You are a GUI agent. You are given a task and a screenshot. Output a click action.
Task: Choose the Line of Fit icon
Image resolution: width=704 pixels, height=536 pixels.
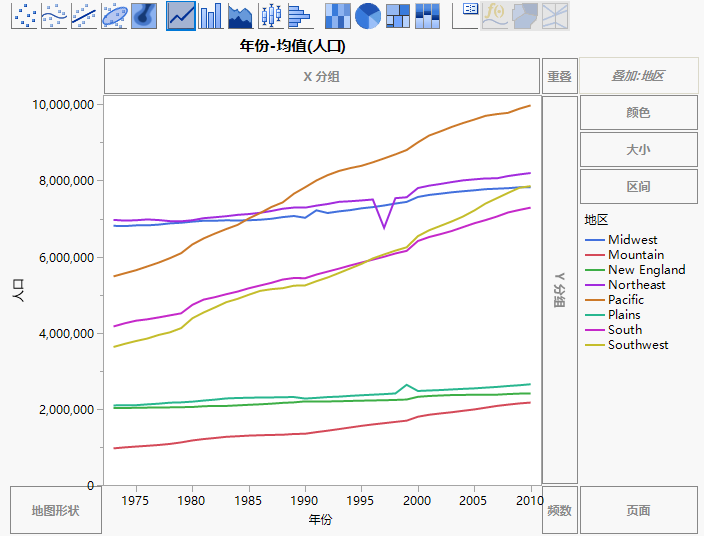[x=84, y=15]
